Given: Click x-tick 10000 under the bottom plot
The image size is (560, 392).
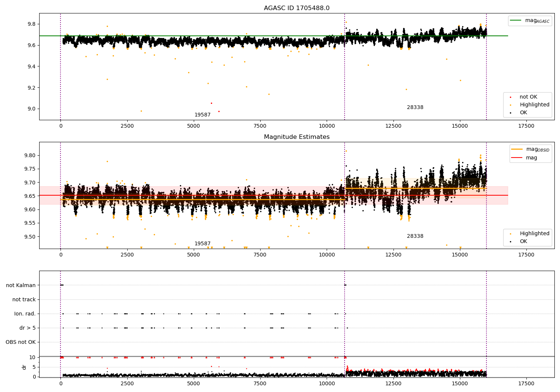Looking at the screenshot, I should pos(327,383).
